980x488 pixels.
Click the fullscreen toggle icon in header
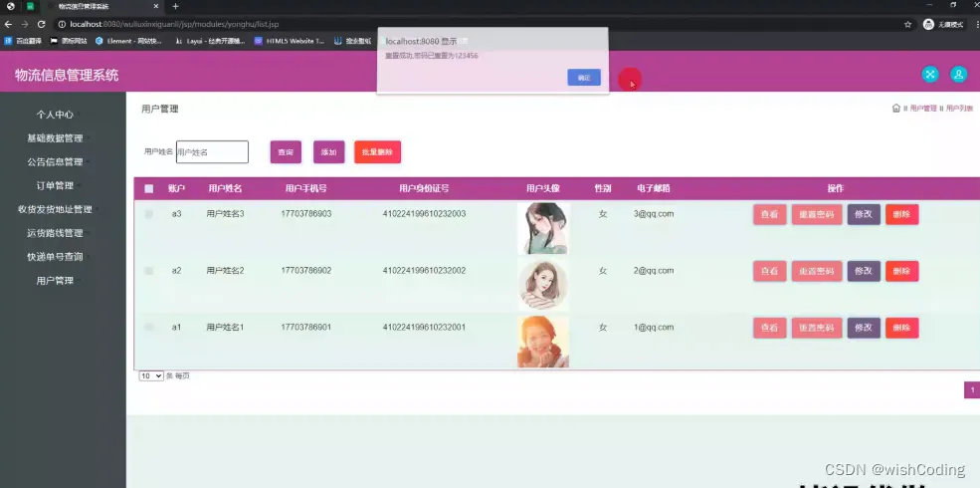930,75
